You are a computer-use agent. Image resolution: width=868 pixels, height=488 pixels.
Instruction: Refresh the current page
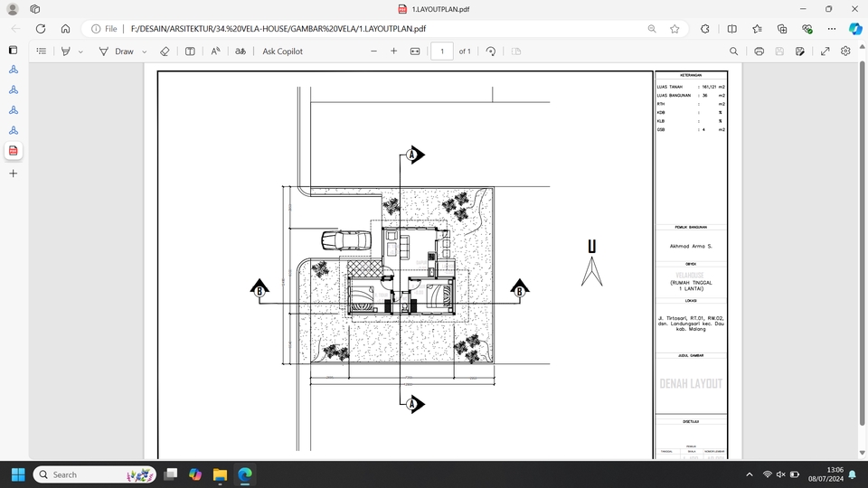point(41,29)
